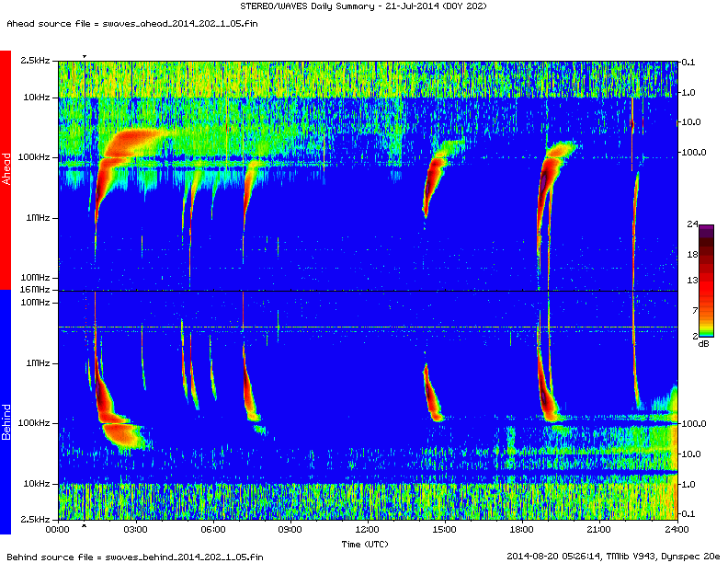Click the 13 value on color scale

(692, 280)
